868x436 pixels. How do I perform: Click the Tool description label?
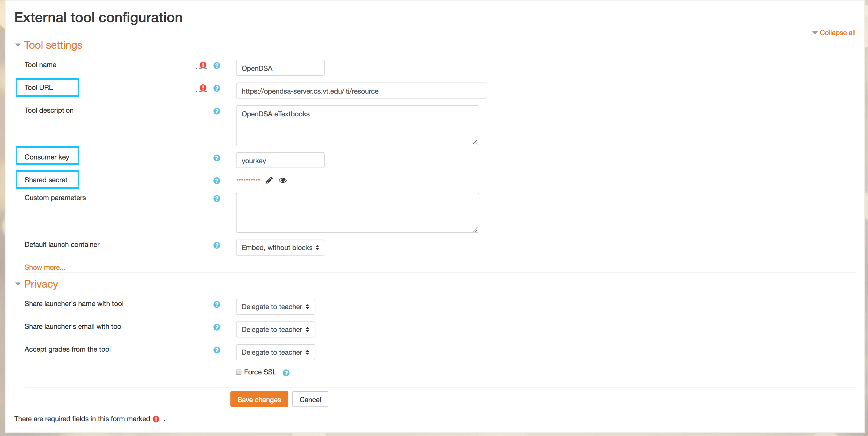[49, 110]
